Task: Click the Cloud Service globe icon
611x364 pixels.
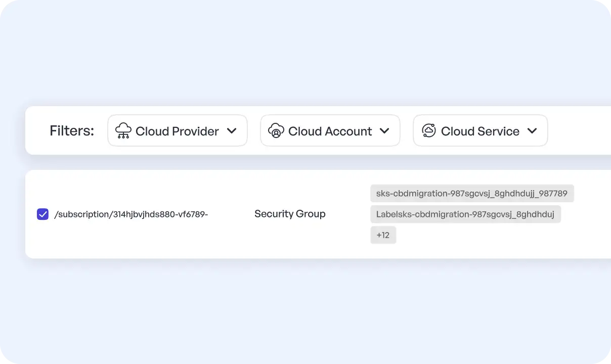Action: 428,130
